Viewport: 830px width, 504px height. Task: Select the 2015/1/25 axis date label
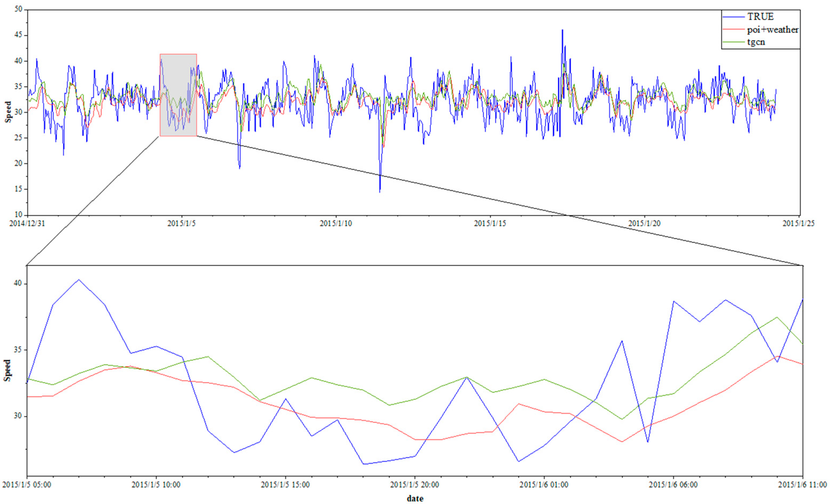click(798, 223)
